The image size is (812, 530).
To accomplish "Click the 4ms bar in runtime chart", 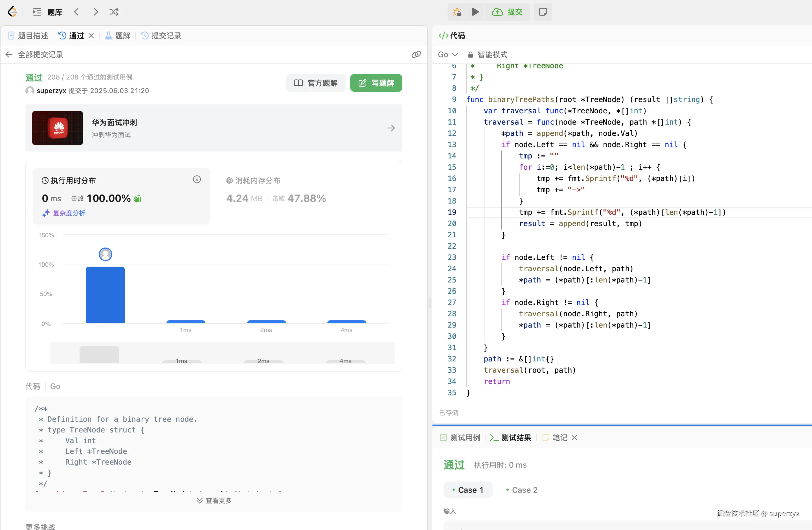I will [347, 322].
